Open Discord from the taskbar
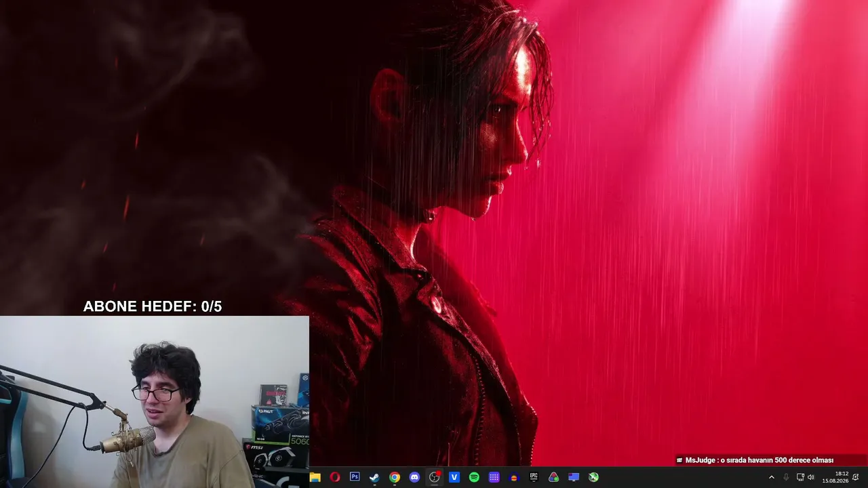868x488 pixels. [x=414, y=477]
